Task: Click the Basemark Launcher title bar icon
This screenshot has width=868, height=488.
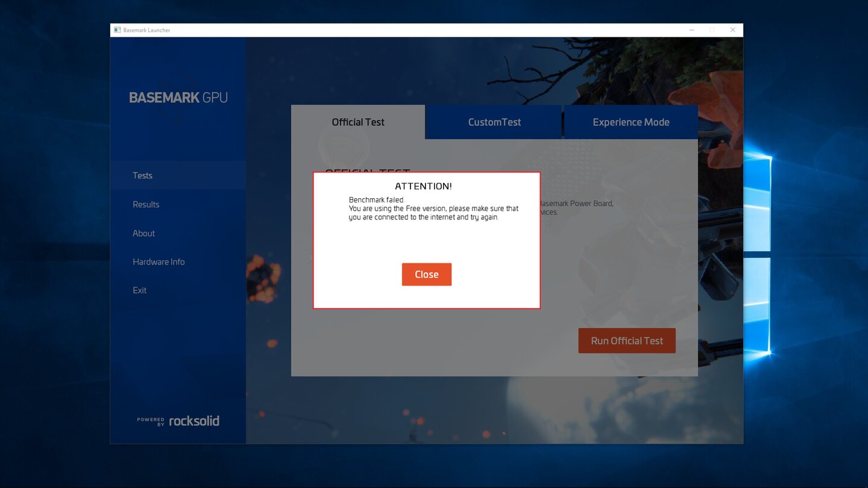Action: 118,30
